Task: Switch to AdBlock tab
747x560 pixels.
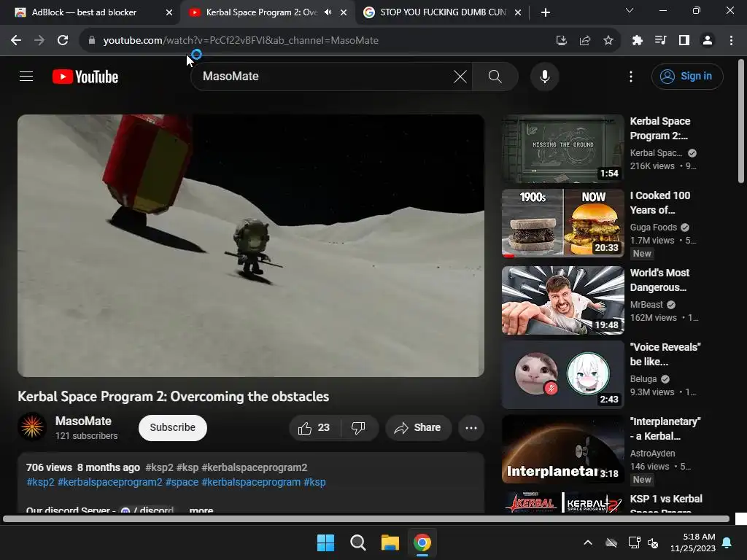Action: 84,12
